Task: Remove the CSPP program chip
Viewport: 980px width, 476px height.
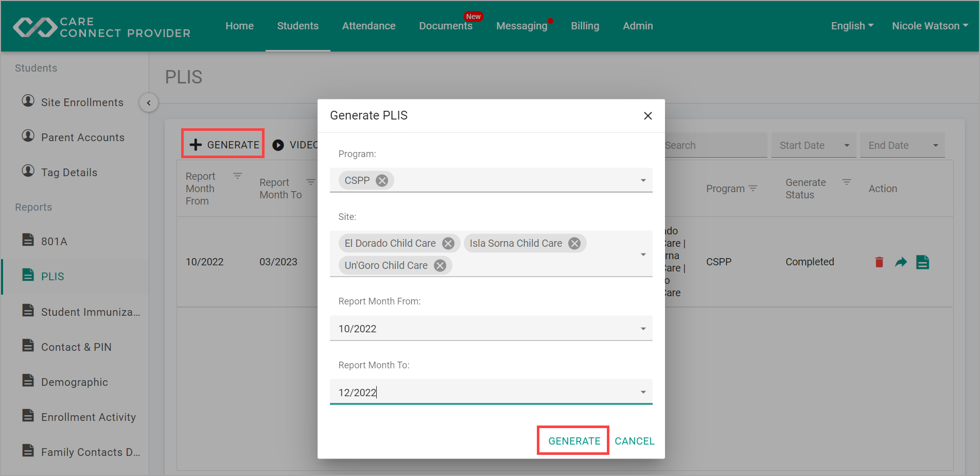Action: coord(382,180)
